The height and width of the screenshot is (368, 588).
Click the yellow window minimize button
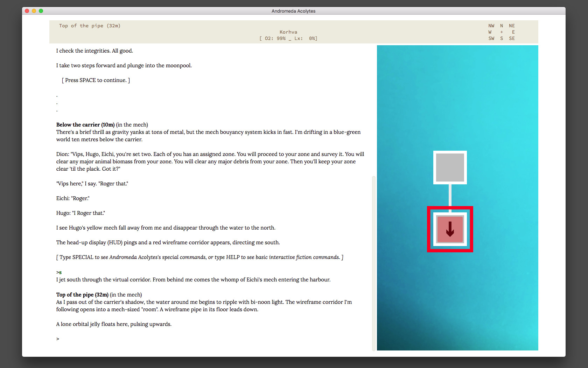click(34, 11)
